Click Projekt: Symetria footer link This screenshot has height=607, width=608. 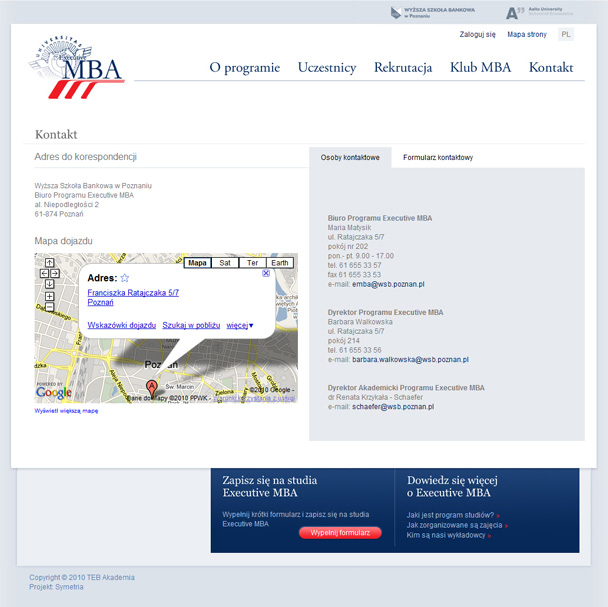click(56, 587)
